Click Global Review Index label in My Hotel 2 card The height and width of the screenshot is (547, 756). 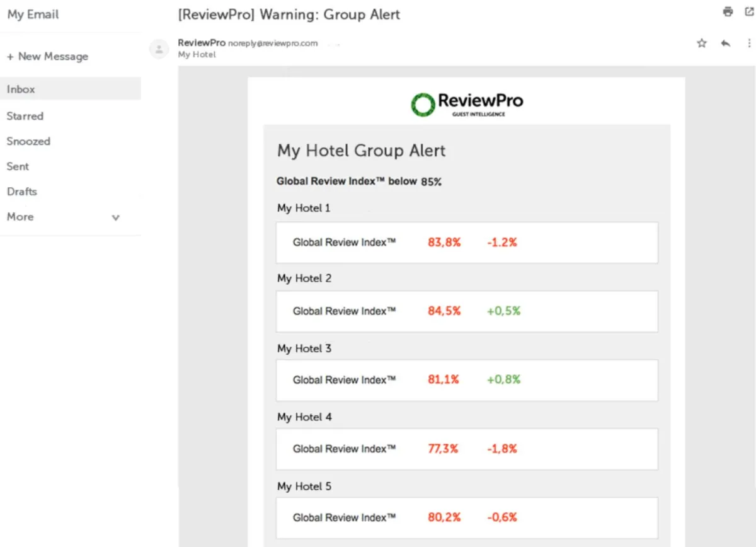345,311
